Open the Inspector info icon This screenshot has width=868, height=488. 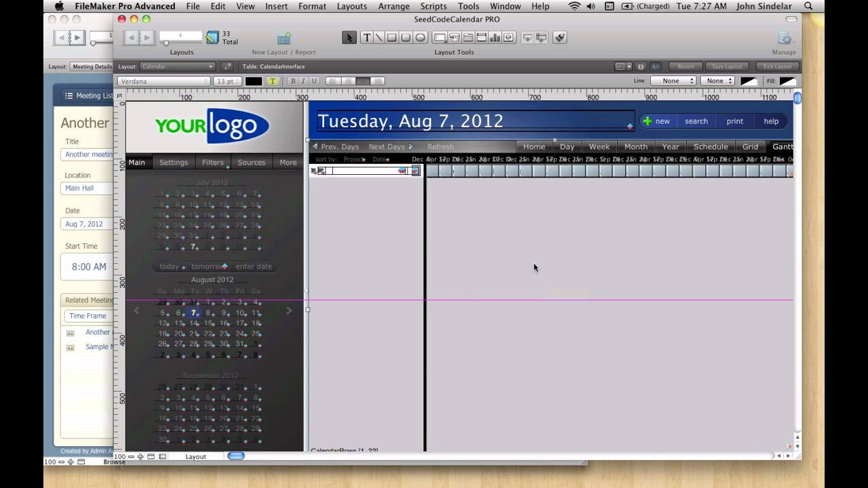(x=641, y=66)
